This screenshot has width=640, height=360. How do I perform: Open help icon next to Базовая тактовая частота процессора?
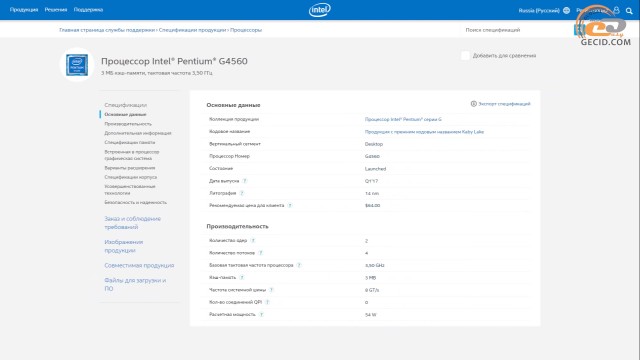pyautogui.click(x=299, y=265)
